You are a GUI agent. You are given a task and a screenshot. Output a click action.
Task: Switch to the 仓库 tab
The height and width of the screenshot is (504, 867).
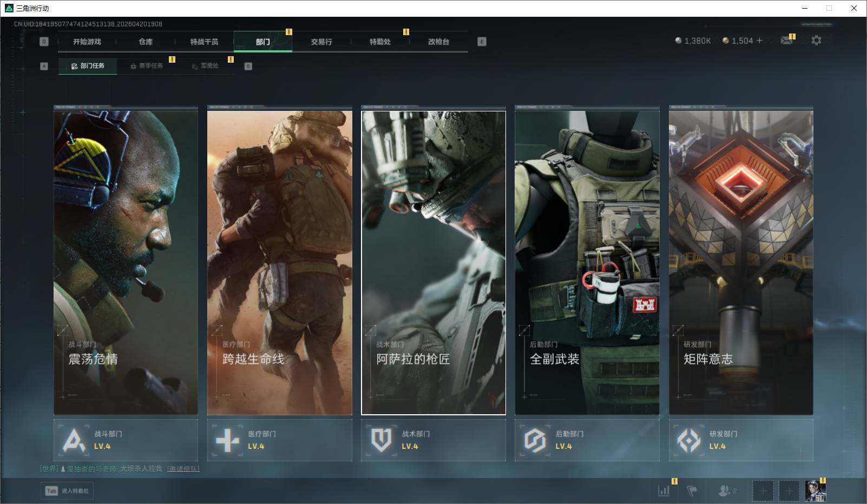pos(146,42)
